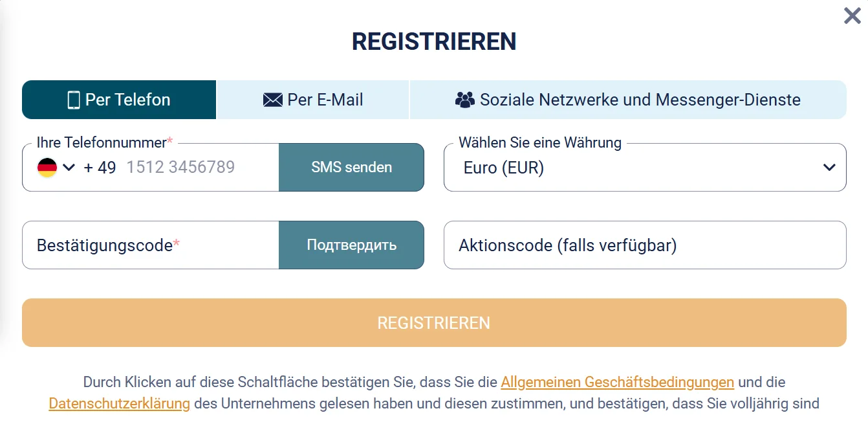Click the phone icon on Per Telefon tab
The width and height of the screenshot is (868, 446).
[73, 99]
